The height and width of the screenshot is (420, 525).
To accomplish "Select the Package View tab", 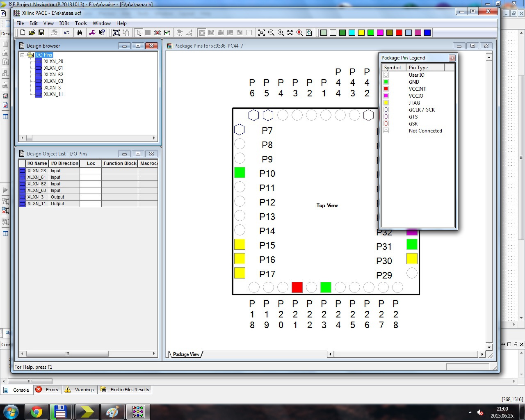I will (186, 354).
